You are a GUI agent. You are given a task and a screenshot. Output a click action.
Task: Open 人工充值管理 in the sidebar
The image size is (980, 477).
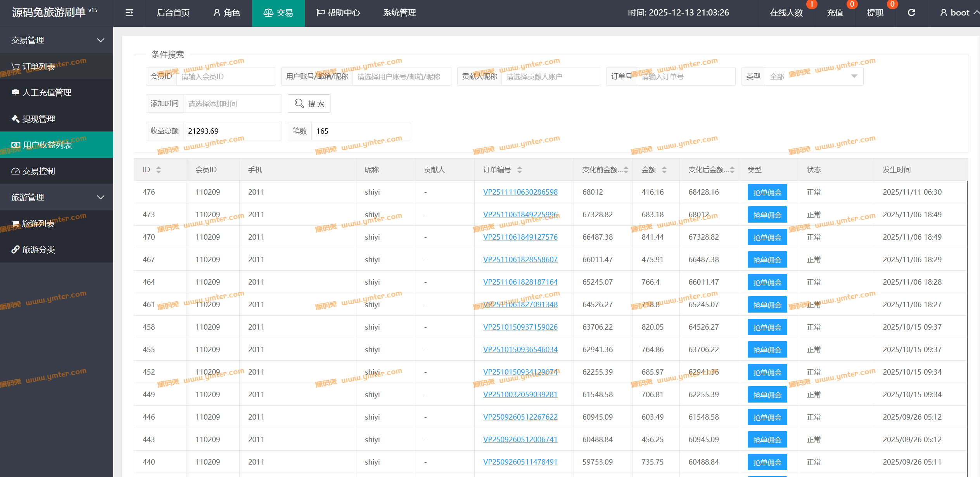point(47,93)
